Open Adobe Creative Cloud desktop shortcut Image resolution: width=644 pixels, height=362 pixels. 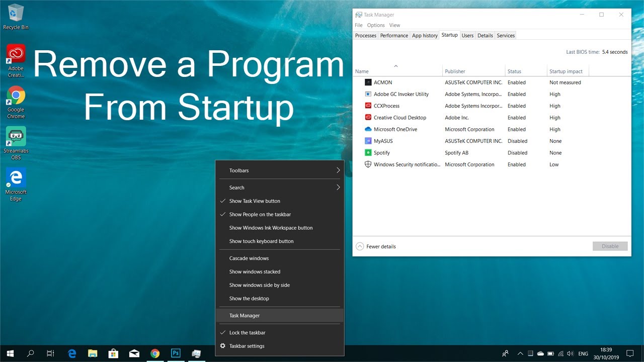click(x=16, y=61)
